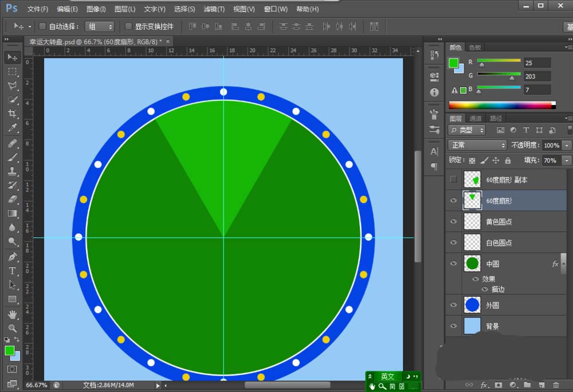Select the Eraser tool
Viewport: 573px width, 392px height.
pos(12,199)
